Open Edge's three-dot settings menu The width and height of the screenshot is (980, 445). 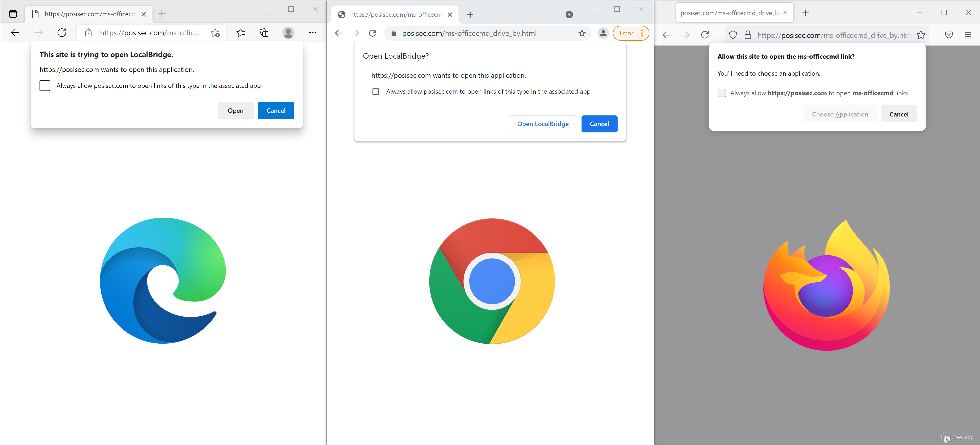313,33
